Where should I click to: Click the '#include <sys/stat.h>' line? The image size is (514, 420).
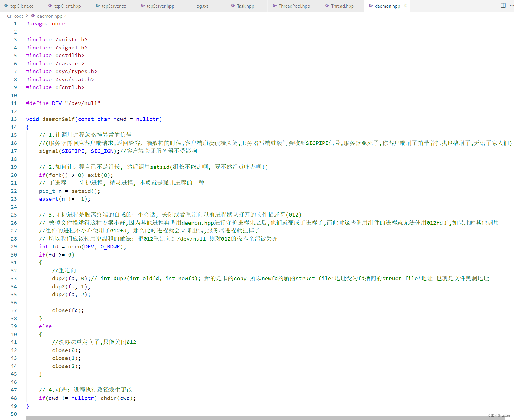point(60,80)
